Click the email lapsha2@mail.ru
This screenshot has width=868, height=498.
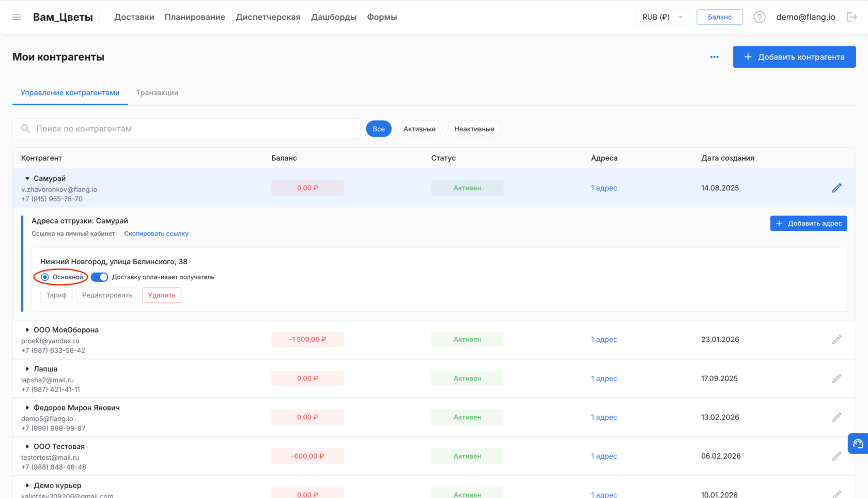[x=48, y=380]
